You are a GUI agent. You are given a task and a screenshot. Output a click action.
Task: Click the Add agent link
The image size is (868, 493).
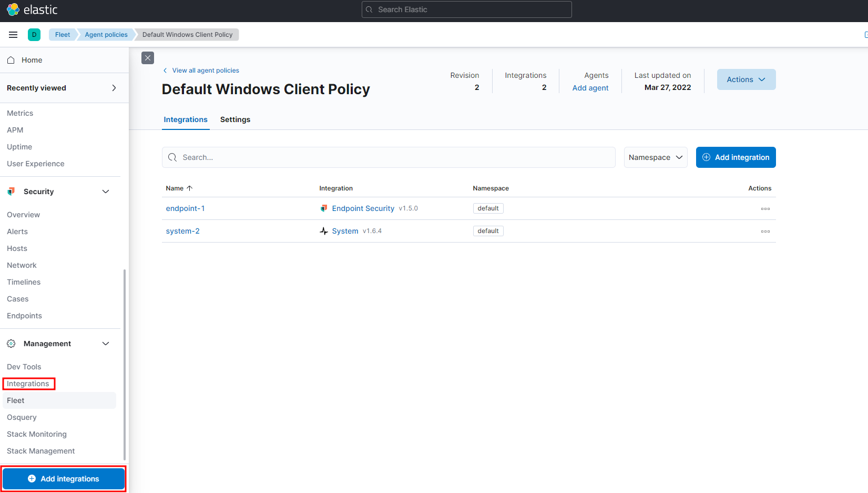(590, 88)
